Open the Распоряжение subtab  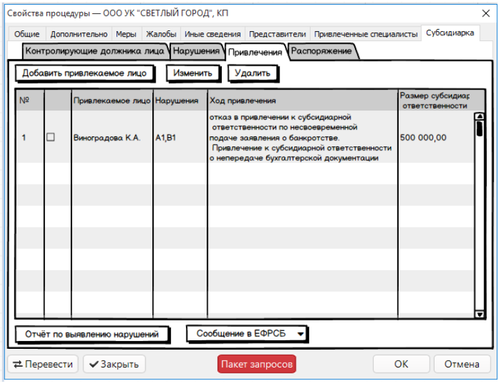(321, 51)
